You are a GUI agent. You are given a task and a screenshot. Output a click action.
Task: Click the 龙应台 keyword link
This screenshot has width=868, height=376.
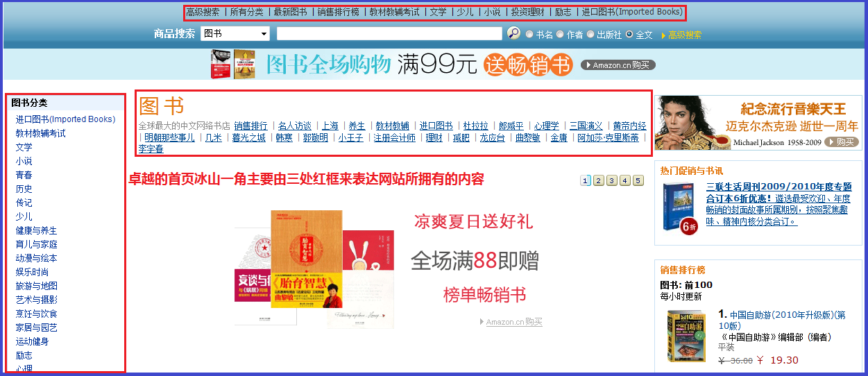coord(492,138)
